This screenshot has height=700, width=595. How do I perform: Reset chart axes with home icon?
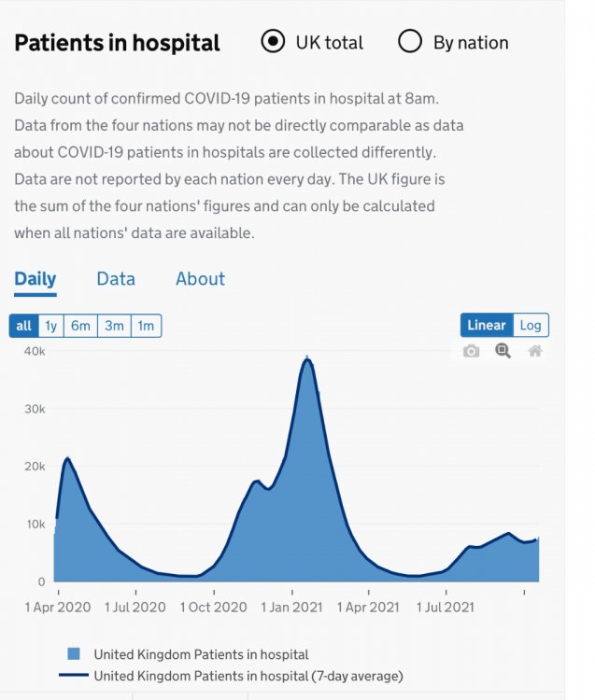coord(535,351)
